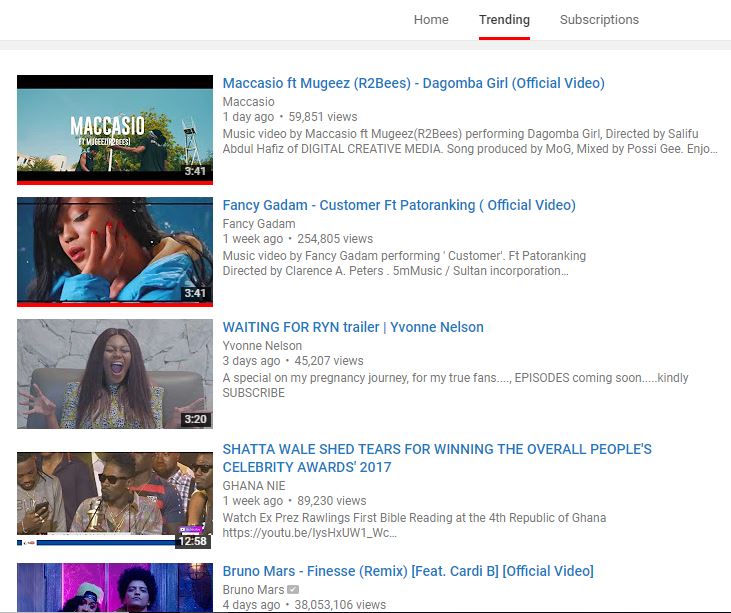
Task: Click '38,053,106 views' text
Action: pyautogui.click(x=340, y=605)
